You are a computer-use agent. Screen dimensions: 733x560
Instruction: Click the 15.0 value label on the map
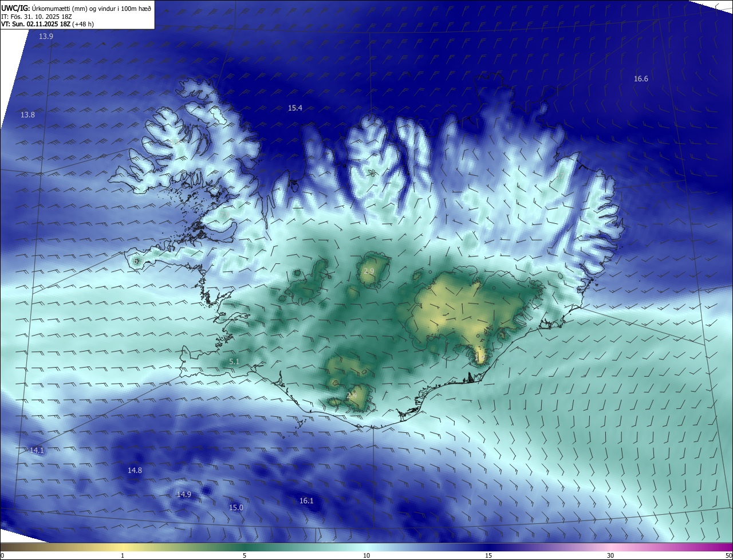(x=236, y=507)
